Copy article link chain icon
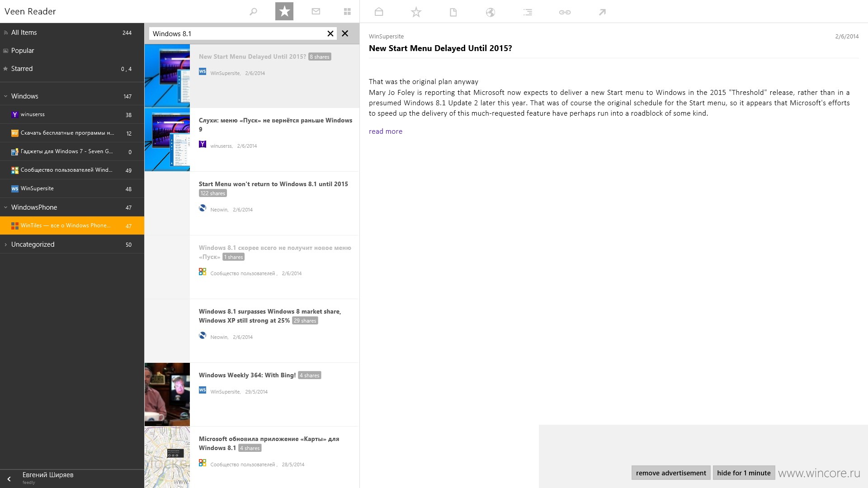The image size is (868, 488). coord(565,12)
